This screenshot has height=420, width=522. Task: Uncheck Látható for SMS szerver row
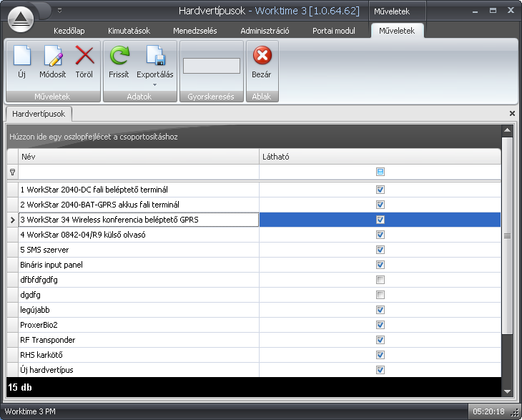pos(380,250)
